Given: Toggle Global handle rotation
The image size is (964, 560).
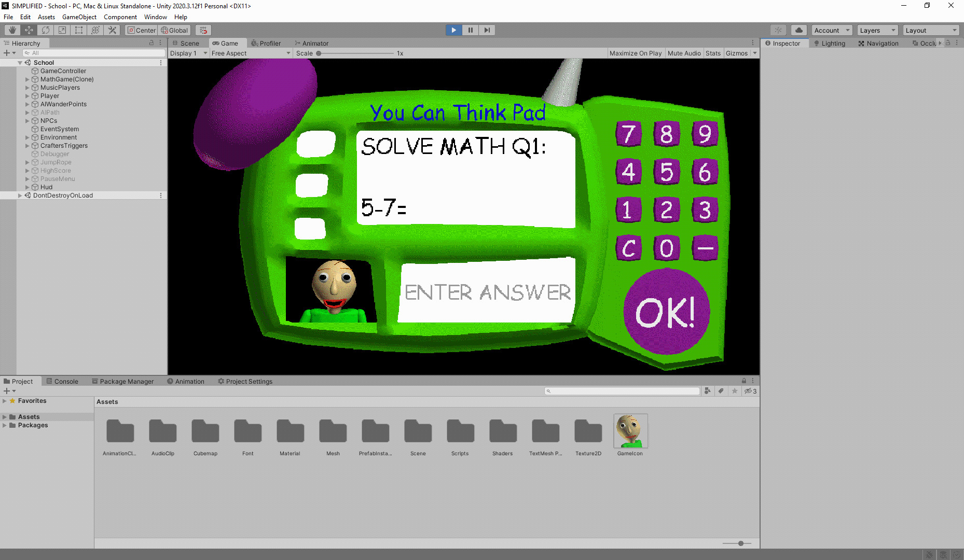Looking at the screenshot, I should (175, 30).
